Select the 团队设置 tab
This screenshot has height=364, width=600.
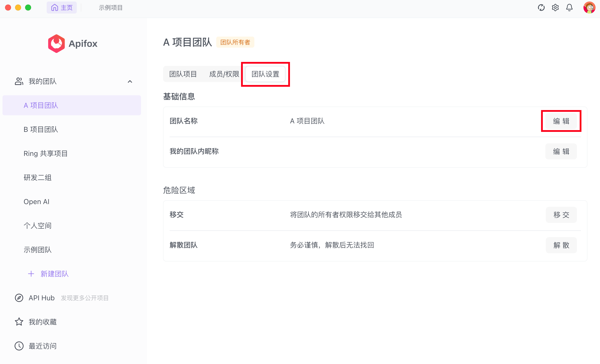[265, 74]
